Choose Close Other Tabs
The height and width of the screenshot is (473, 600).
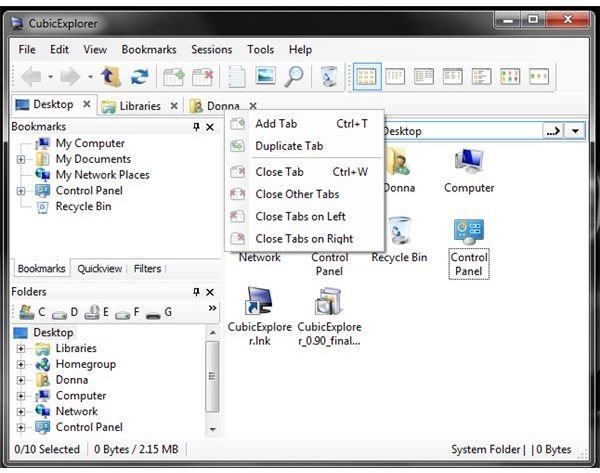pyautogui.click(x=305, y=194)
